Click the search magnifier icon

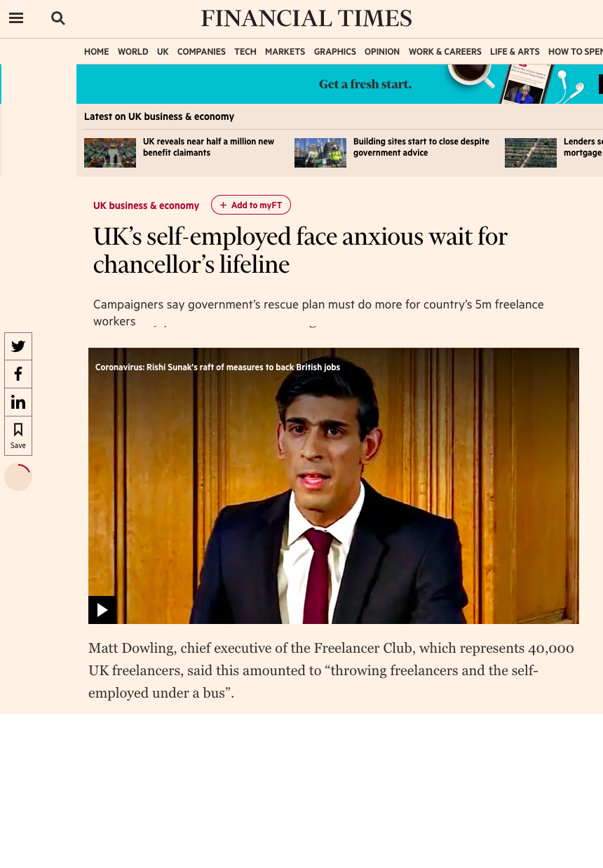point(58,18)
